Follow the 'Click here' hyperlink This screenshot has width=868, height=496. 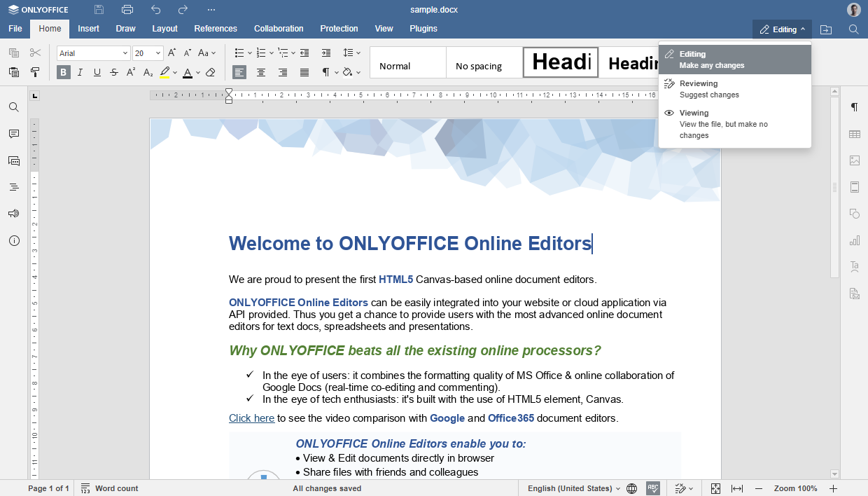pyautogui.click(x=251, y=418)
